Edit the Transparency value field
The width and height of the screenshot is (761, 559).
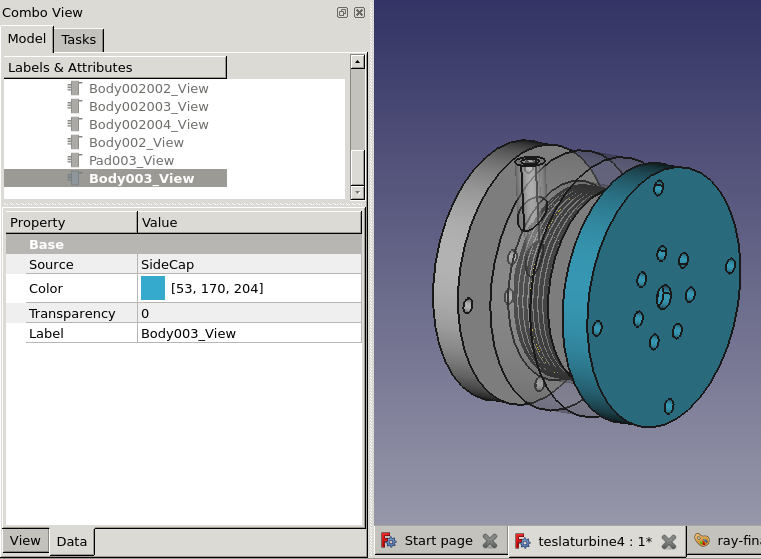click(x=249, y=313)
